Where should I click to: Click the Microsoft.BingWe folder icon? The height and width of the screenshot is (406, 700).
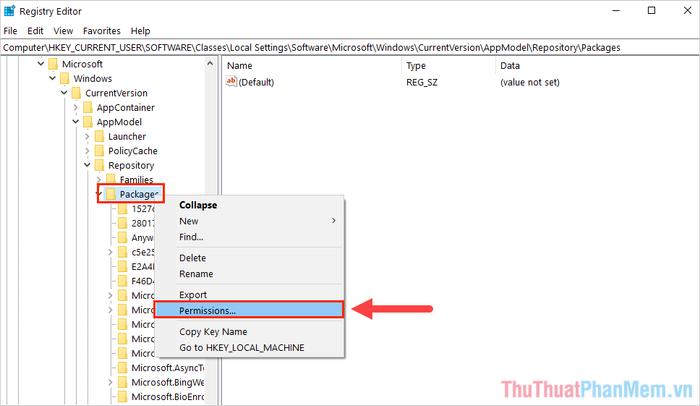tap(123, 382)
